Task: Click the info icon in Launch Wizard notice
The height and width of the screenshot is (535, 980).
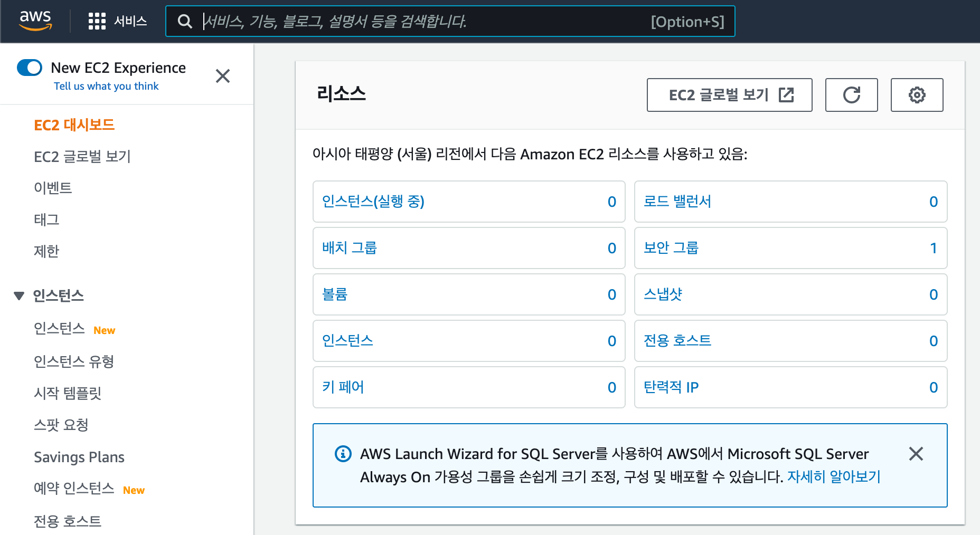Action: tap(343, 454)
